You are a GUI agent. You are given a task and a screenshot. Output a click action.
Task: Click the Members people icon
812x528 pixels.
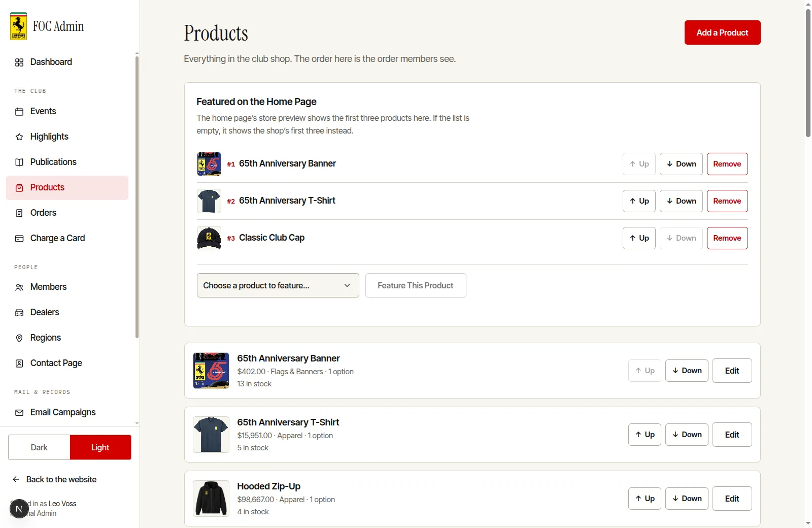click(x=19, y=287)
